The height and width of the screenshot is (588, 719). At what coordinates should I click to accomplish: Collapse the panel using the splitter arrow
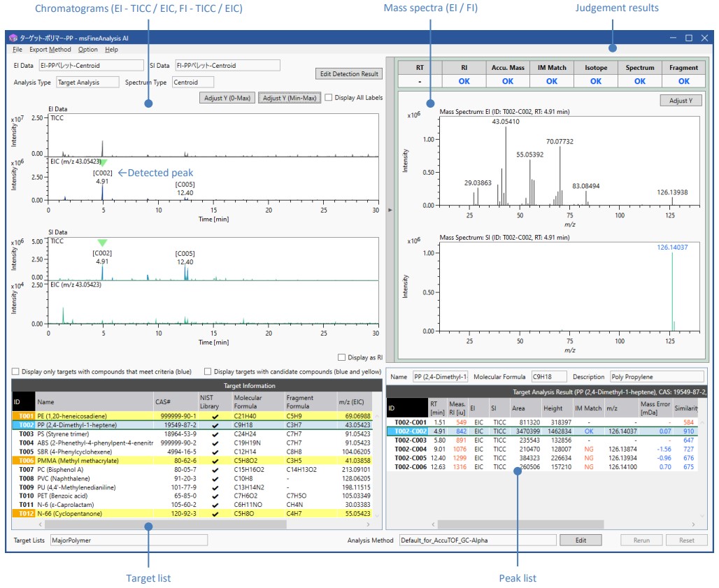pos(390,209)
